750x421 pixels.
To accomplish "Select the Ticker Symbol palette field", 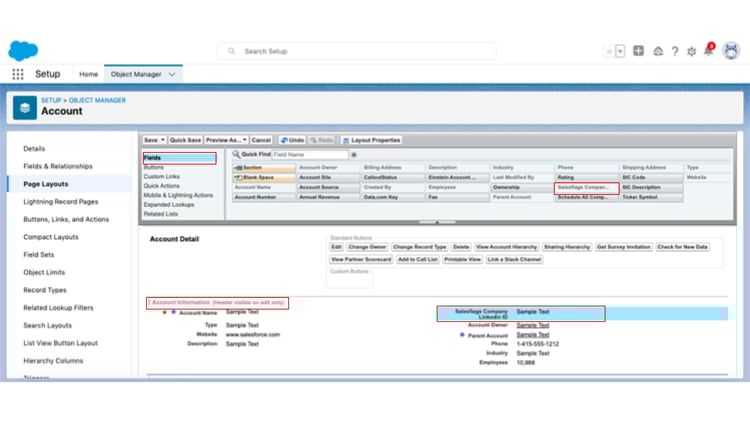I will pyautogui.click(x=651, y=197).
